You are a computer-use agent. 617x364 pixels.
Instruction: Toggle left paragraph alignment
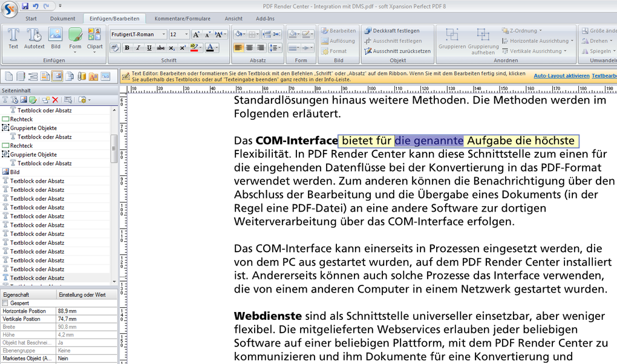[238, 48]
